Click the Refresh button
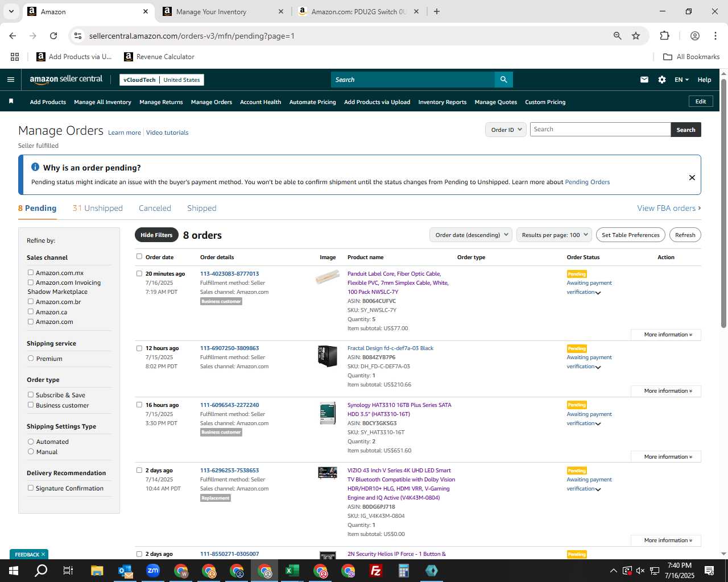 point(685,235)
